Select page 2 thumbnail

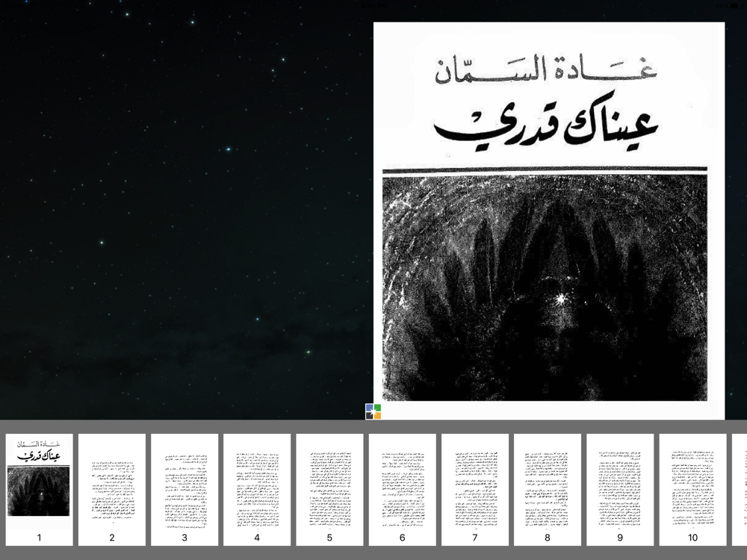coord(112,489)
